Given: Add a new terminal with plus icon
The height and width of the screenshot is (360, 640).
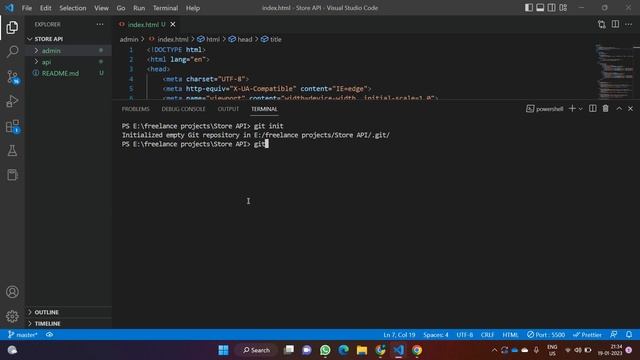Looking at the screenshot, I should point(572,109).
